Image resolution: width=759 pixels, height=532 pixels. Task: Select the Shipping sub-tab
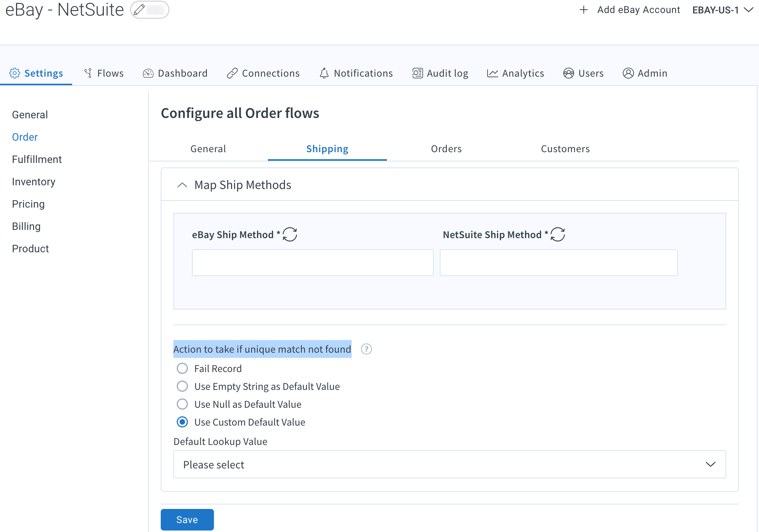327,149
